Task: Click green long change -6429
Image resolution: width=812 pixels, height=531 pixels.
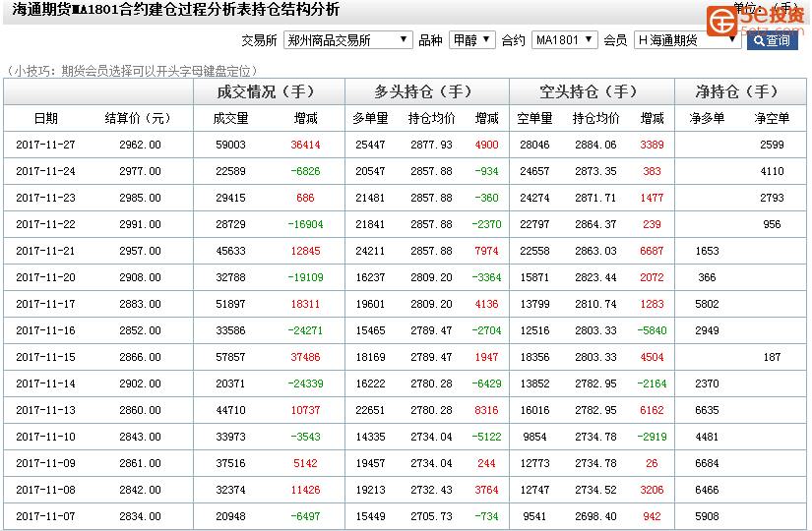Action: (x=487, y=384)
